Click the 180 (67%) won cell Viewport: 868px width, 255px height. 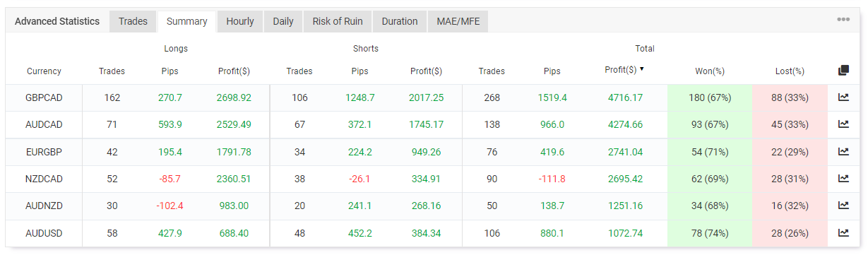[710, 97]
